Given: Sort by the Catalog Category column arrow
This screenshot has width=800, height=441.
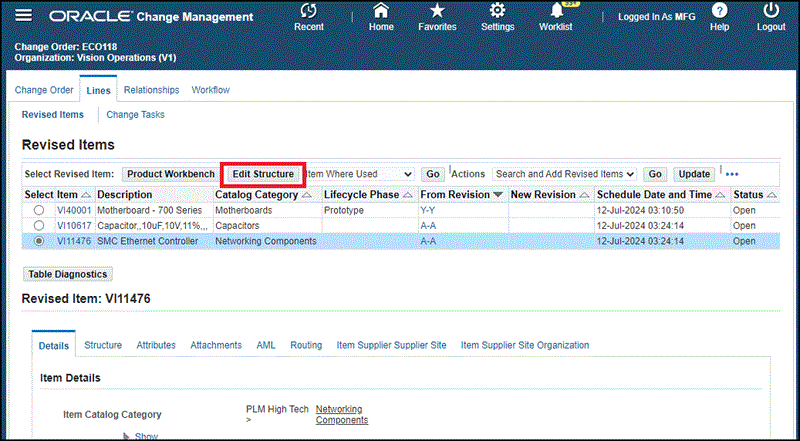Looking at the screenshot, I should 307,195.
